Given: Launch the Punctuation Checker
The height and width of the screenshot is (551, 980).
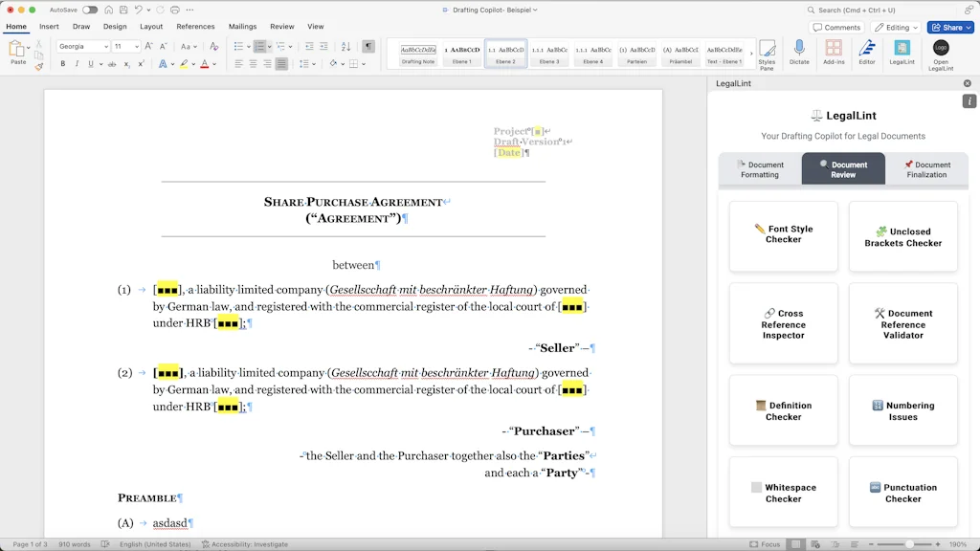Looking at the screenshot, I should (902, 491).
